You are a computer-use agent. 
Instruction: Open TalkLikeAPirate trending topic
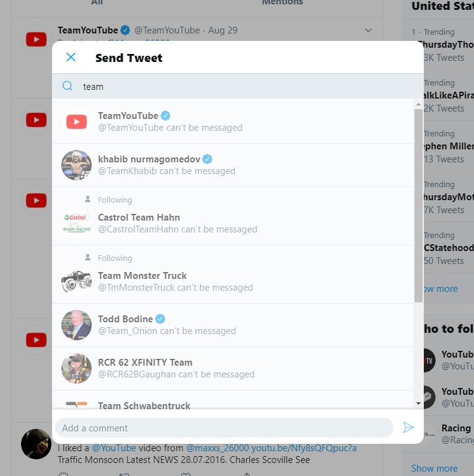click(449, 95)
